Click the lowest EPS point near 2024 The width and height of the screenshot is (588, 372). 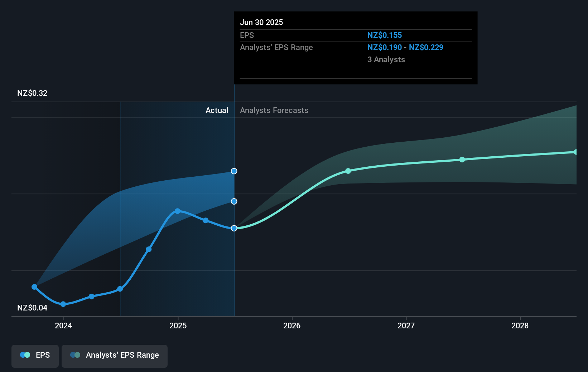(63, 304)
